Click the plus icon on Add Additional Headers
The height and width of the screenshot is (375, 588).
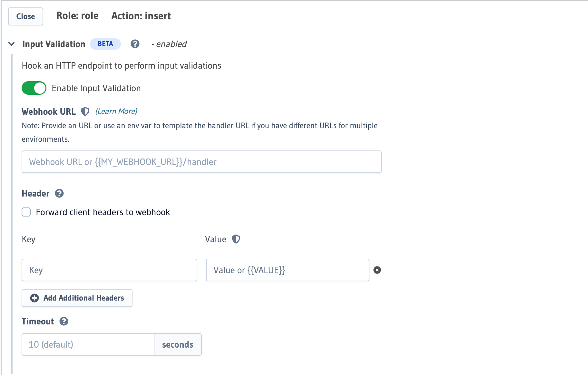pos(34,298)
